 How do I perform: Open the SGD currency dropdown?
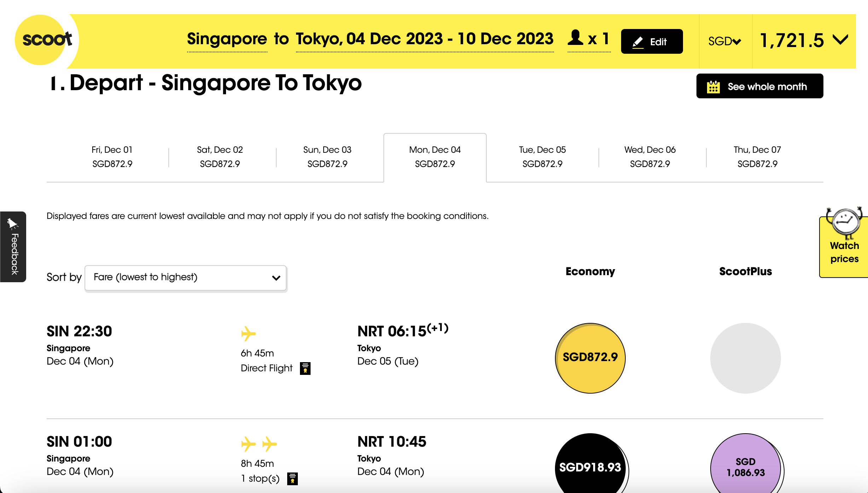click(x=724, y=41)
